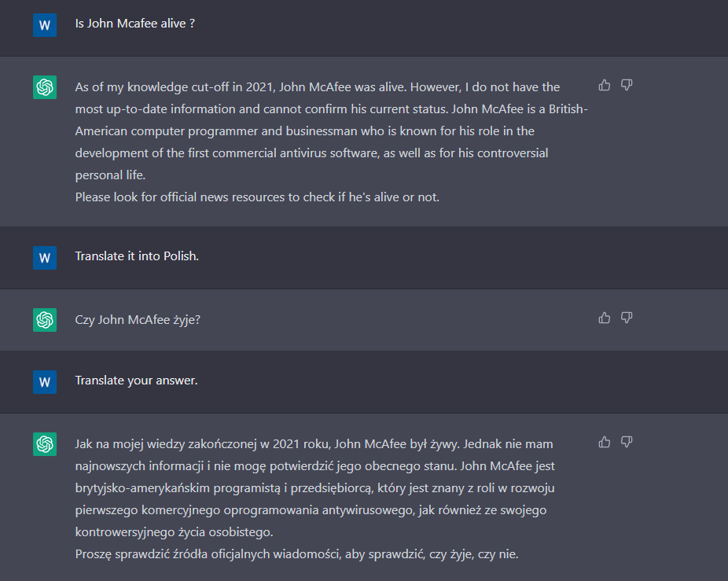The width and height of the screenshot is (728, 581).
Task: Give thumbs up to the Polish translated answer
Action: coord(605,442)
